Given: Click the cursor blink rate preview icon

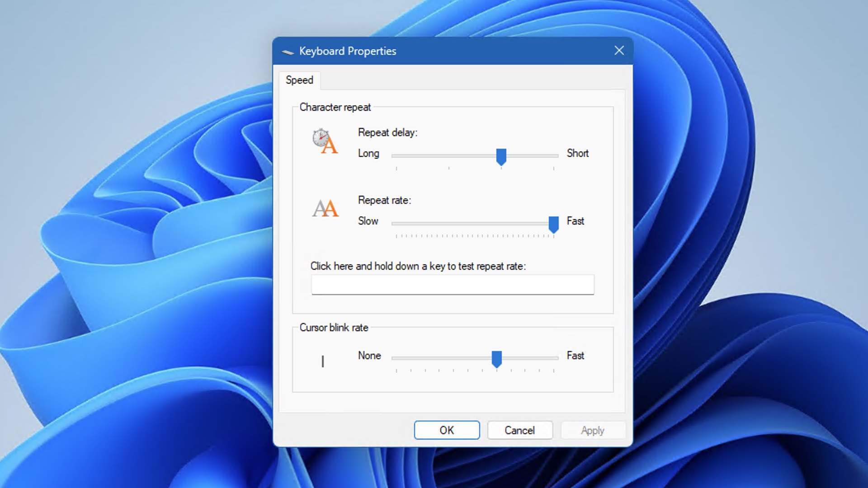Looking at the screenshot, I should (322, 361).
